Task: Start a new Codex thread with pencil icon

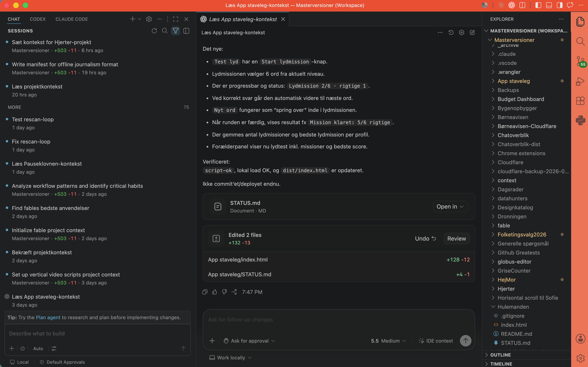Action: (x=472, y=32)
